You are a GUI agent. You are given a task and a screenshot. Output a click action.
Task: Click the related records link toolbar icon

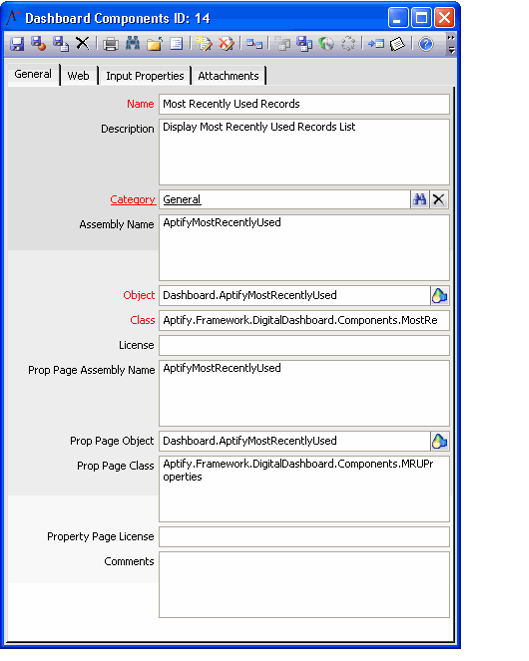coord(254,44)
